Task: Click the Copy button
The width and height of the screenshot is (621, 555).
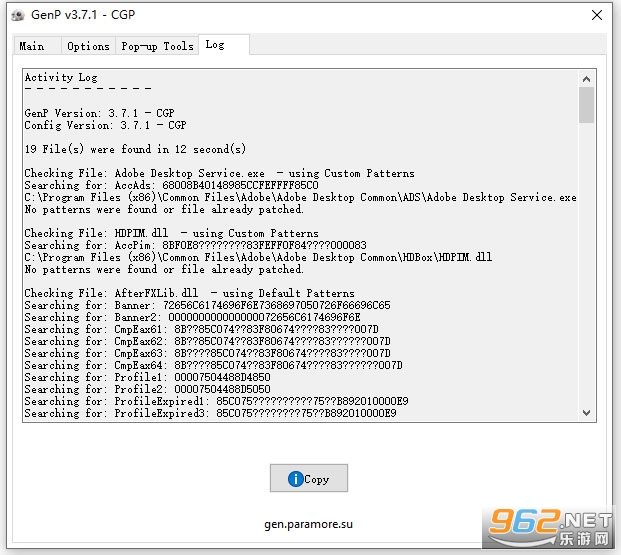Action: tap(309, 478)
